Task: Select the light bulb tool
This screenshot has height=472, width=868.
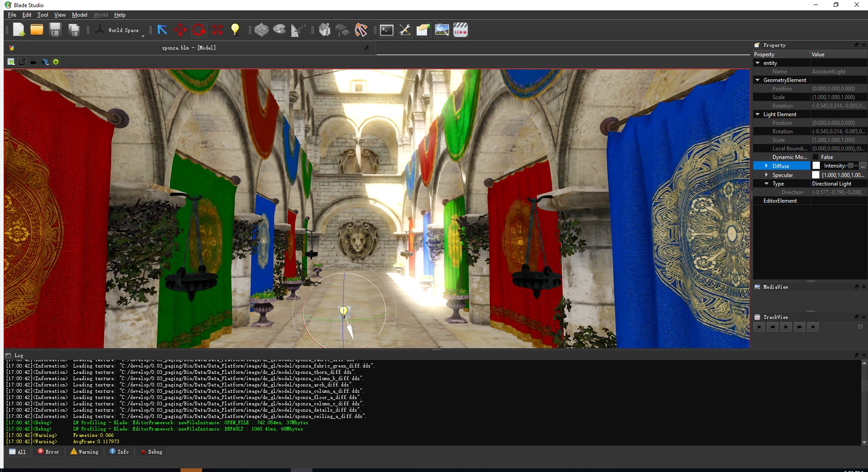Action: click(235, 30)
